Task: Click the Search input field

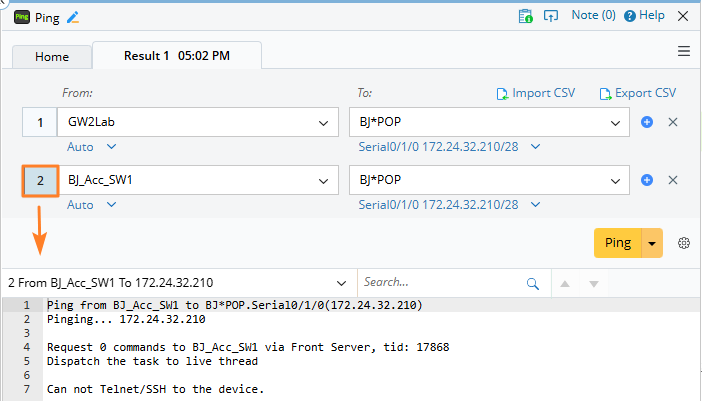Action: 440,283
